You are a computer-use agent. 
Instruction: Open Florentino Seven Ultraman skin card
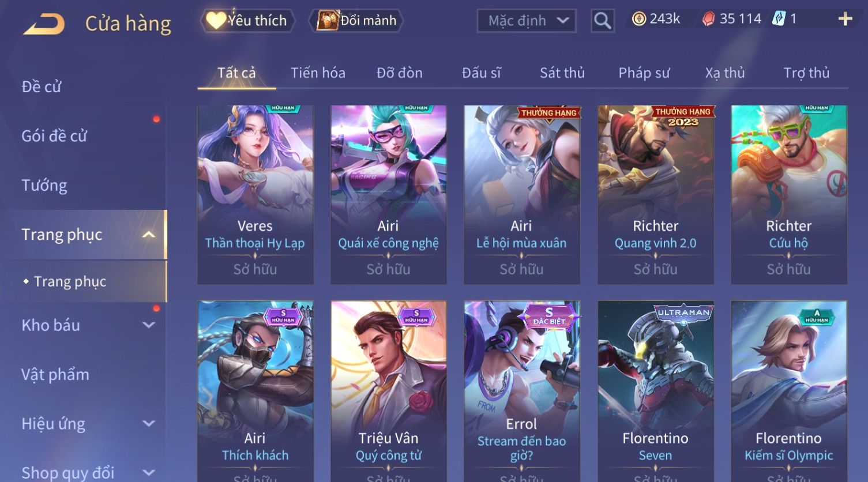click(656, 391)
